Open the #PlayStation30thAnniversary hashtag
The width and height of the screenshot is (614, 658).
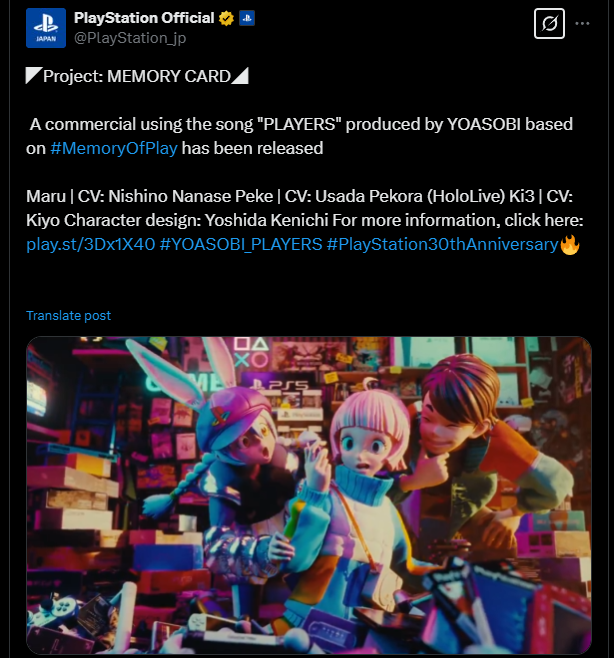pyautogui.click(x=442, y=244)
